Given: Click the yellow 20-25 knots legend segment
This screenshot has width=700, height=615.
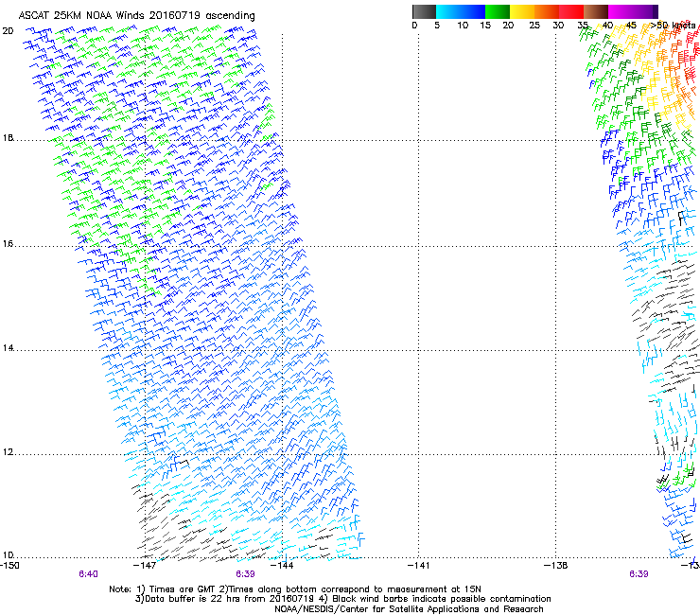Looking at the screenshot, I should [x=522, y=11].
